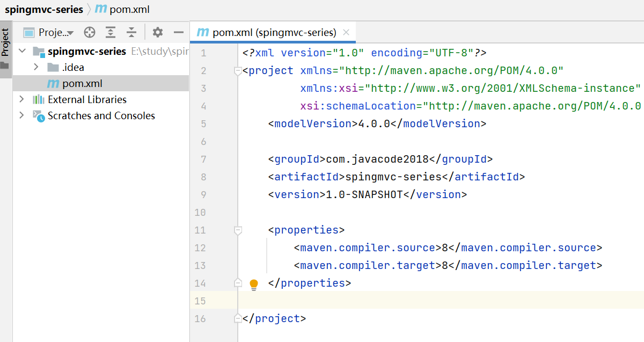This screenshot has width=644, height=342.
Task: Click line number 1 in the gutter
Action: coord(203,53)
